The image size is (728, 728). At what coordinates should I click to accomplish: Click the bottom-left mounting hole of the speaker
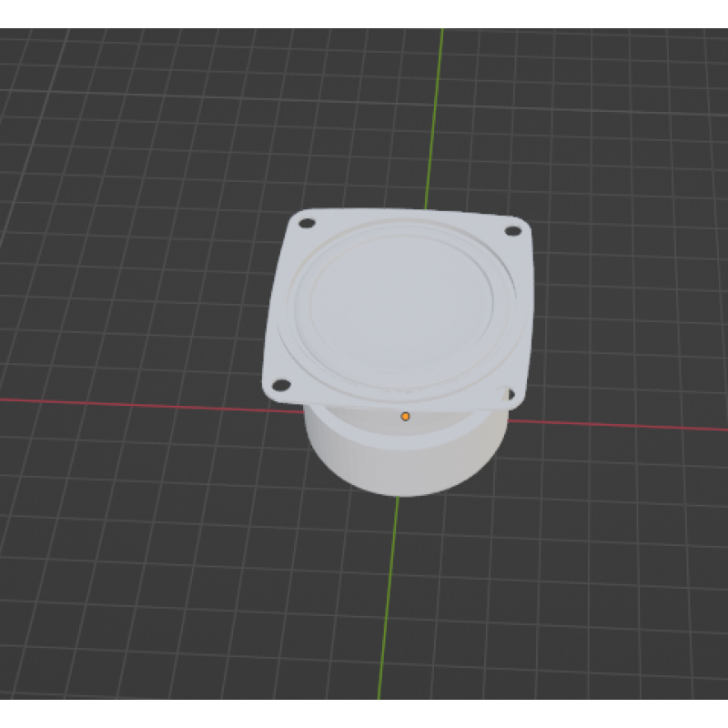pos(281,385)
